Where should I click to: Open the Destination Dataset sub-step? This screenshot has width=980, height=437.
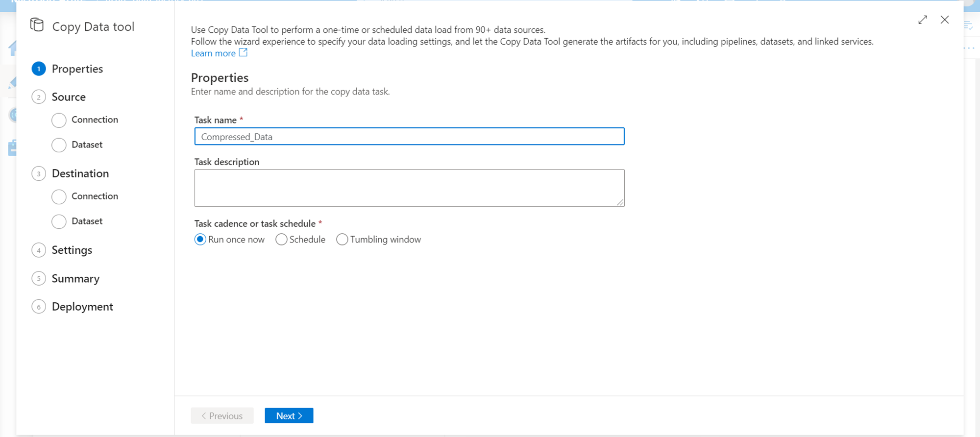point(87,221)
